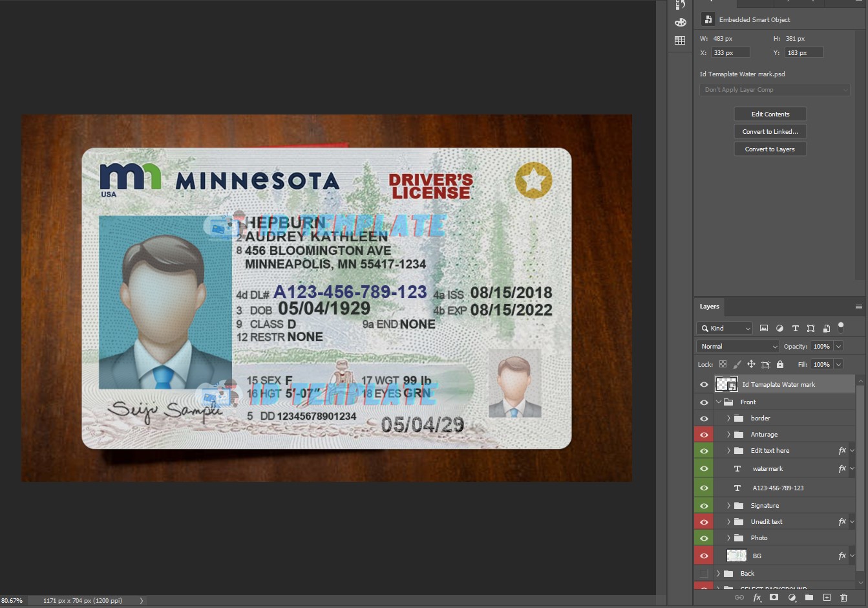Expand the Unedit text group
The image size is (868, 608).
[x=728, y=521]
